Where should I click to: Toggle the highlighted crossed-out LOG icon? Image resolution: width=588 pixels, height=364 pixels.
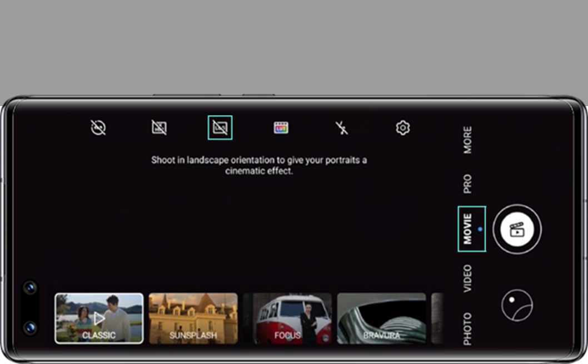pos(220,128)
